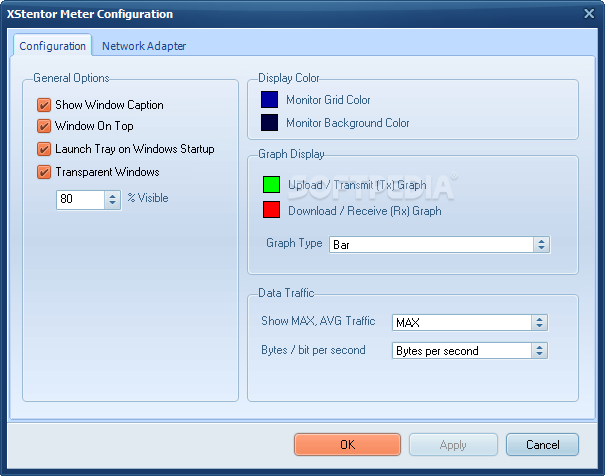Image resolution: width=605 pixels, height=476 pixels.
Task: Open the Show MAX, AVG Traffic dropdown
Action: tap(470, 322)
